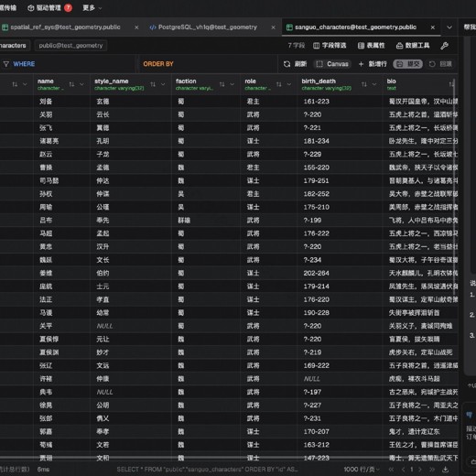Click the public@test_geometry breadcrumb

coord(70,46)
